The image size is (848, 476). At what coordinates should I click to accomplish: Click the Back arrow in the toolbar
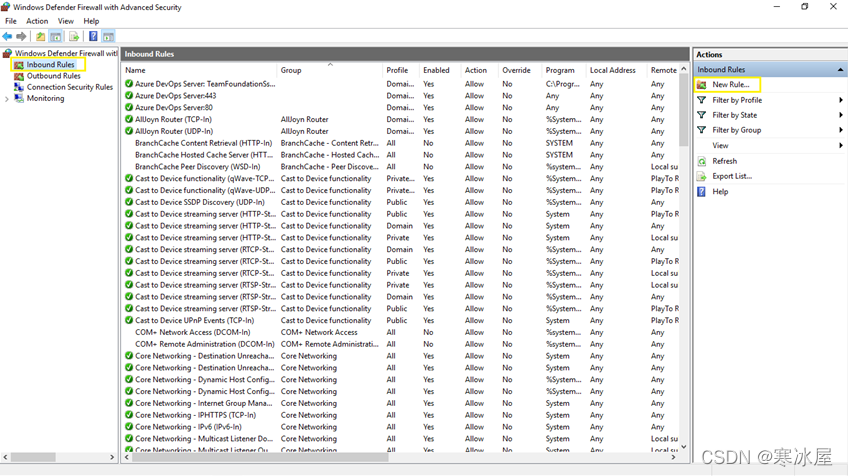coord(8,37)
